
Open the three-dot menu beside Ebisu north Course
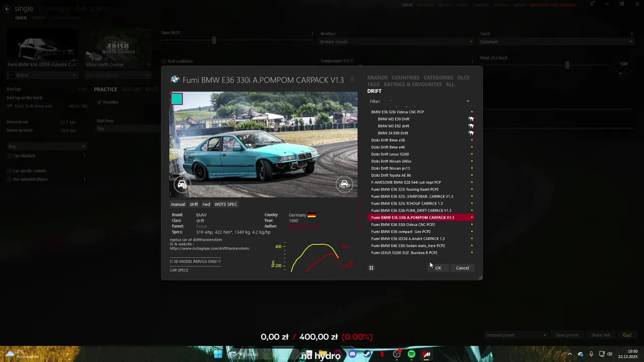tap(148, 64)
